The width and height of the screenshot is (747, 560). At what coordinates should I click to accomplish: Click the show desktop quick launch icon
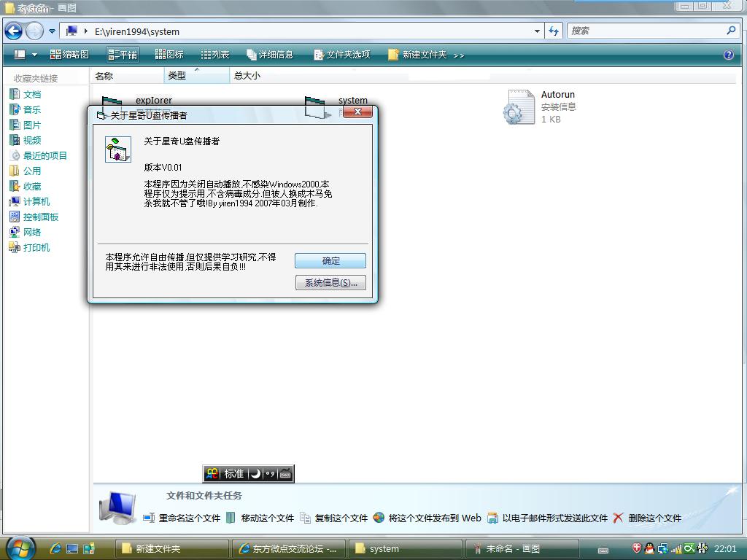72,548
